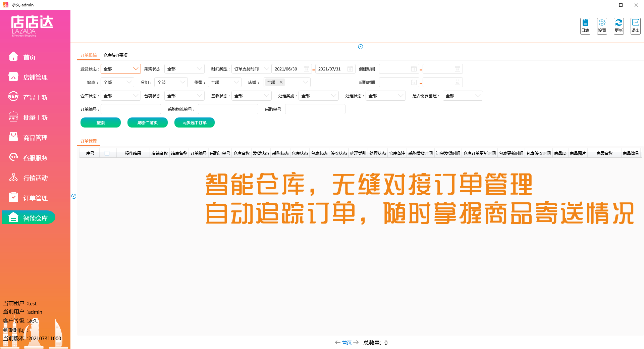The image size is (644, 349).
Task: Click the 订单编号 input field
Action: tap(131, 109)
